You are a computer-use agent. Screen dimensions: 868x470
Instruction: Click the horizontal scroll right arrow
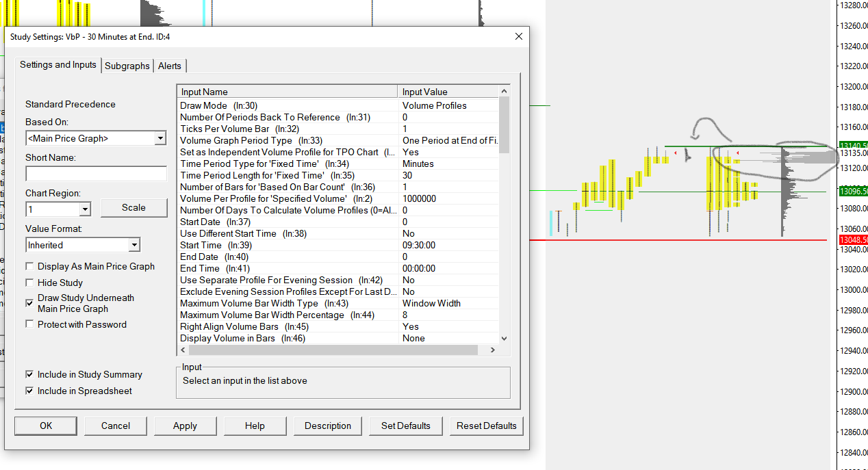tap(493, 350)
